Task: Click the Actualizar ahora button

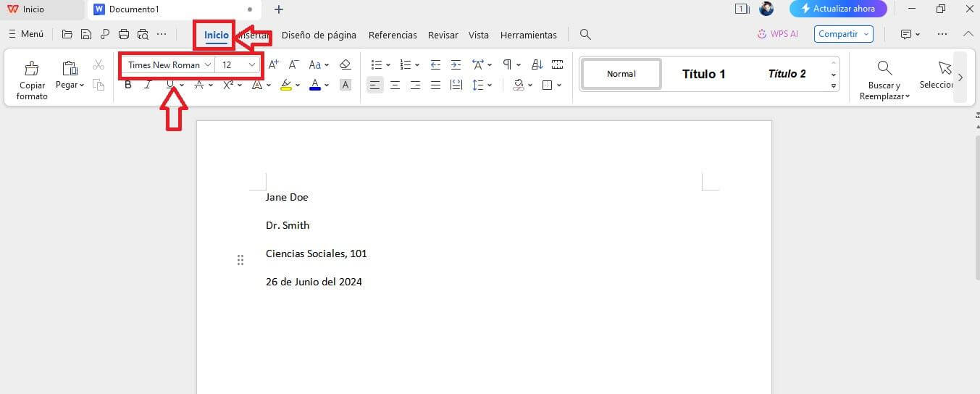Action: (x=838, y=9)
